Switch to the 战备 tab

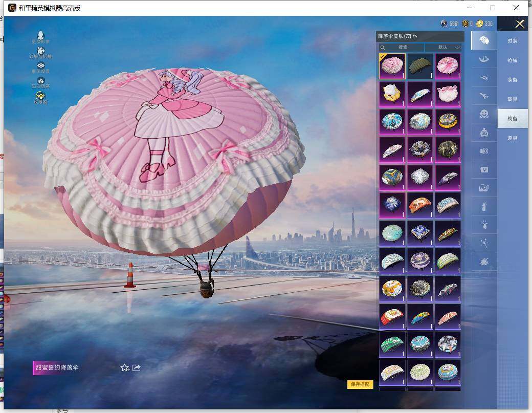coord(513,118)
